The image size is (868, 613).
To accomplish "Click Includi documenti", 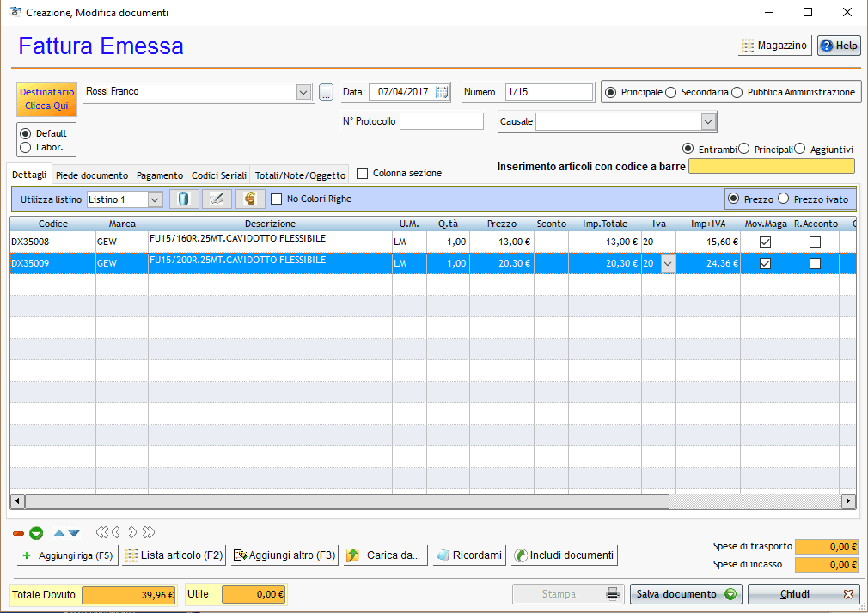I will coord(564,555).
